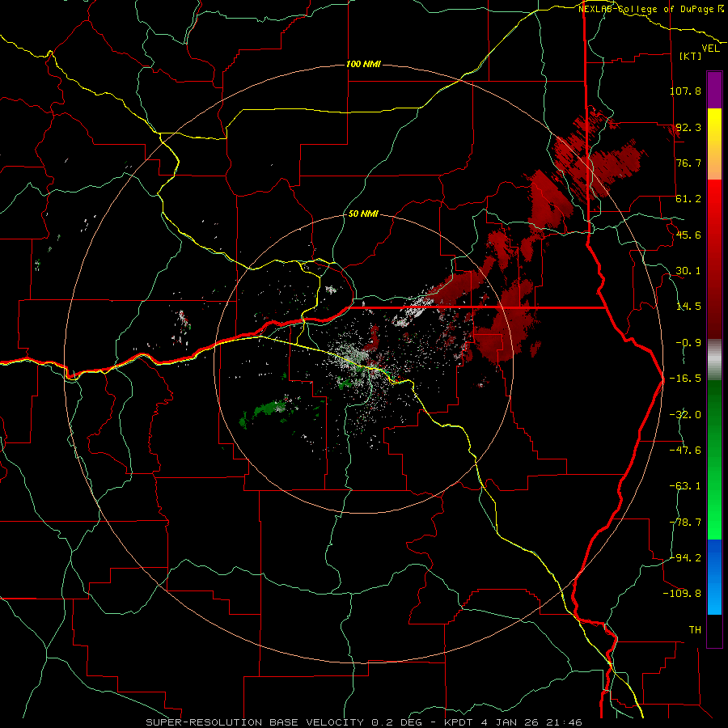
Task: Click the NEXLAB-College of DuPage credit text
Action: 651,9
